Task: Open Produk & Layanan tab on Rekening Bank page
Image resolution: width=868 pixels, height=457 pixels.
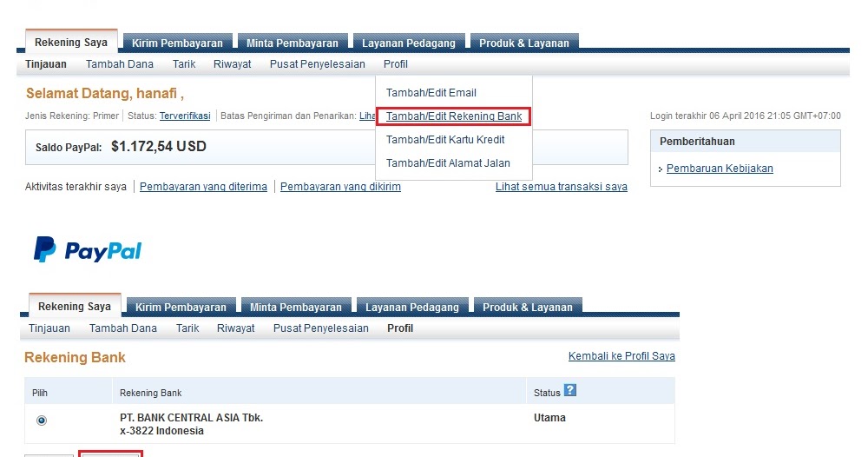Action: [x=528, y=307]
